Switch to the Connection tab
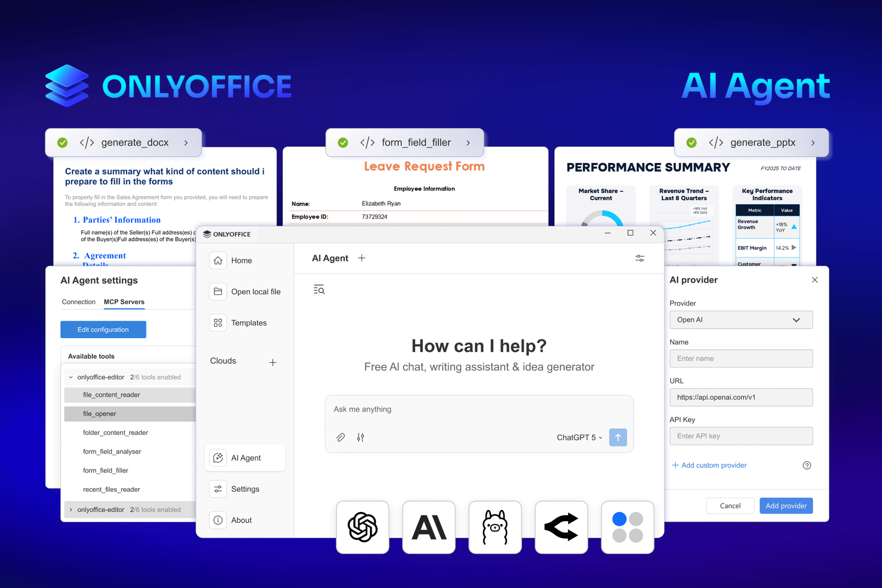 (79, 301)
